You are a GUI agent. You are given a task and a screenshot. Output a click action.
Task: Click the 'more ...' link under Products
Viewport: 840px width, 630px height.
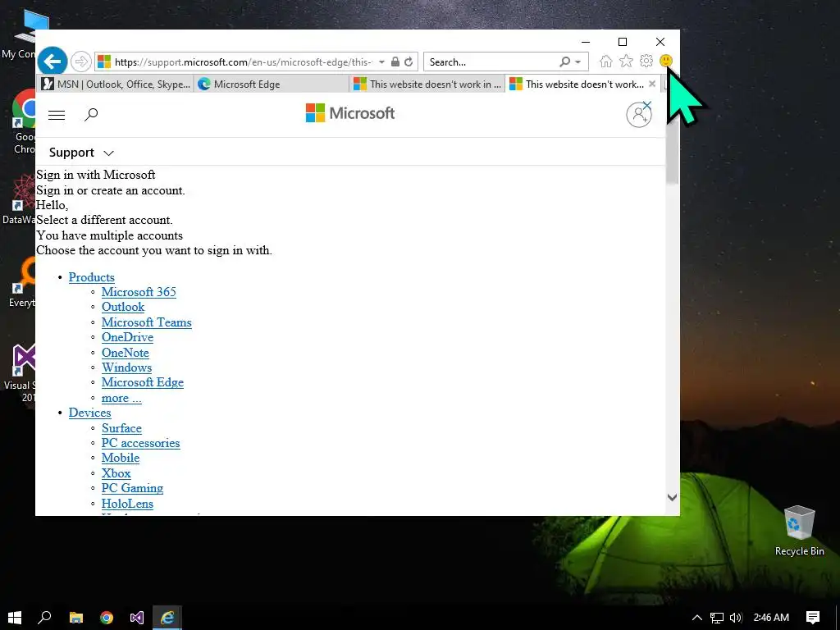[x=121, y=398]
